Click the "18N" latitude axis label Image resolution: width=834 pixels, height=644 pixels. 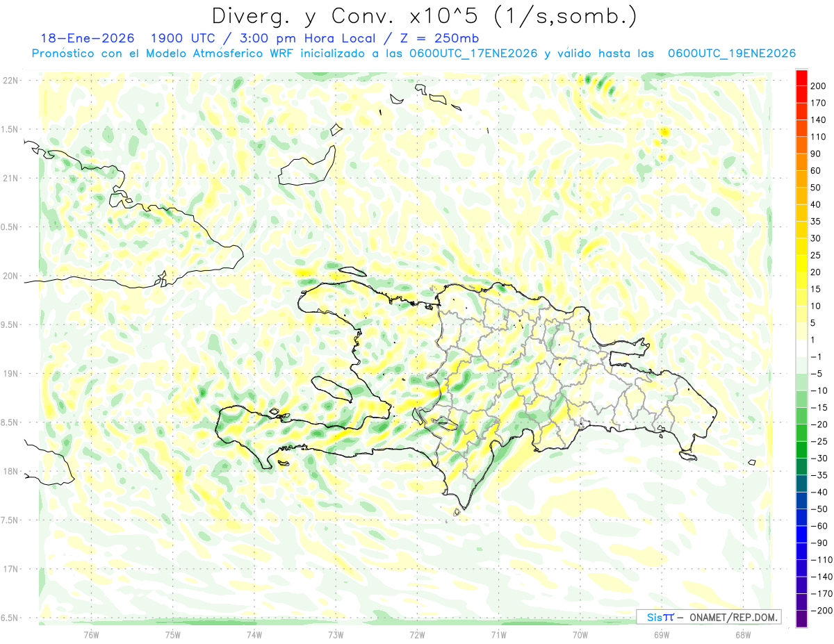tap(10, 472)
